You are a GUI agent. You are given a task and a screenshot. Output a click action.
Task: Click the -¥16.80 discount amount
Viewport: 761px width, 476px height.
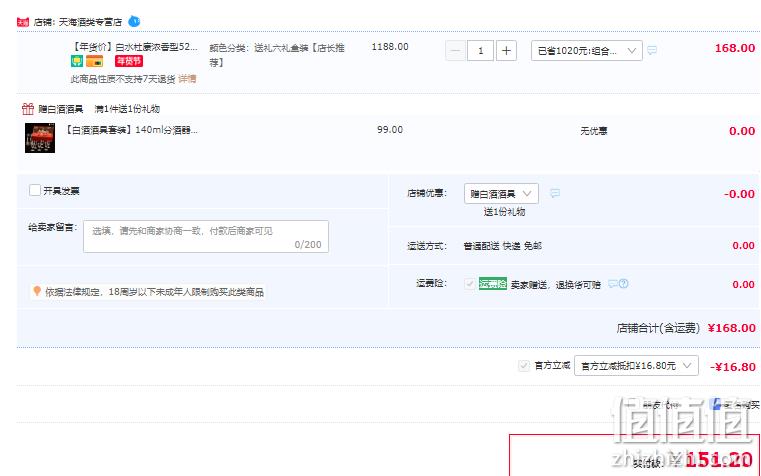coord(732,367)
